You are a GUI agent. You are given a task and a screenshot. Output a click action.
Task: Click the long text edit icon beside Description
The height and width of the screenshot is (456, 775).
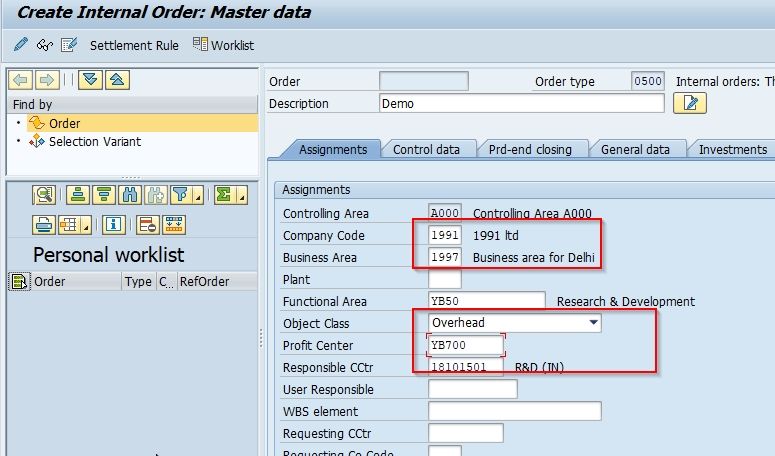[x=690, y=103]
